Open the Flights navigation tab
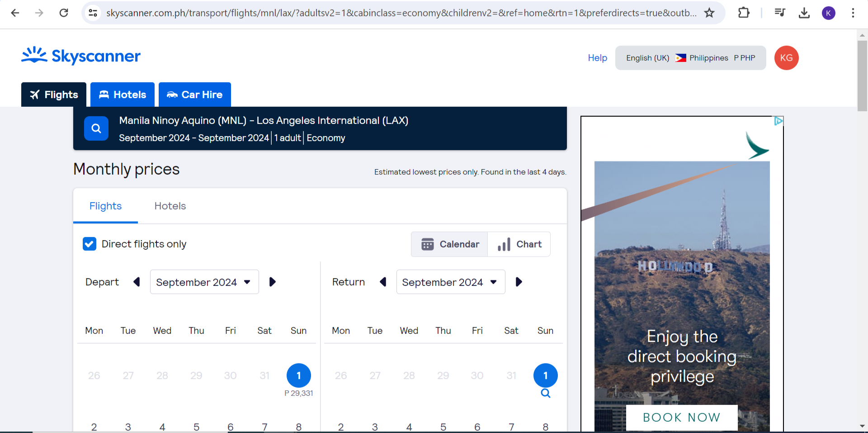This screenshot has height=433, width=868. tap(54, 95)
